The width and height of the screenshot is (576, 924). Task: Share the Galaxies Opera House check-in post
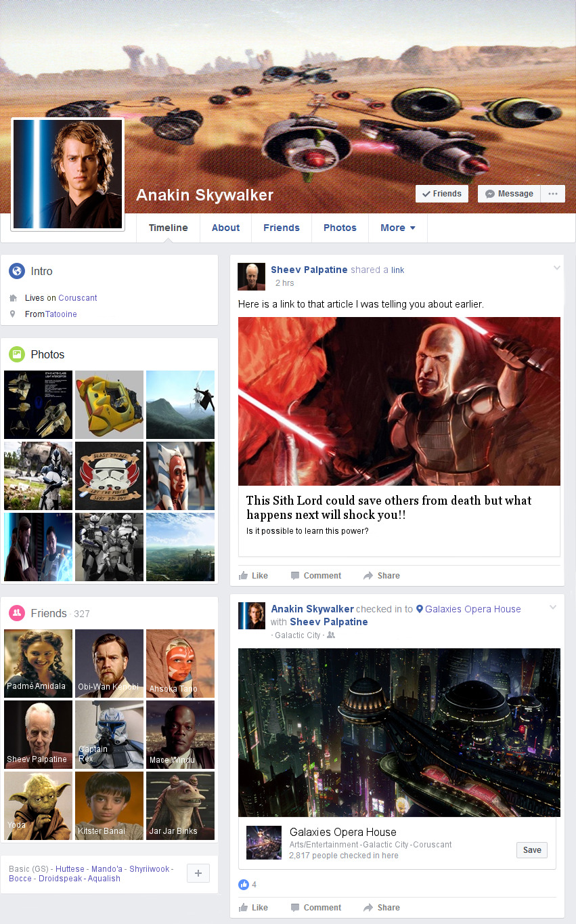(x=382, y=908)
